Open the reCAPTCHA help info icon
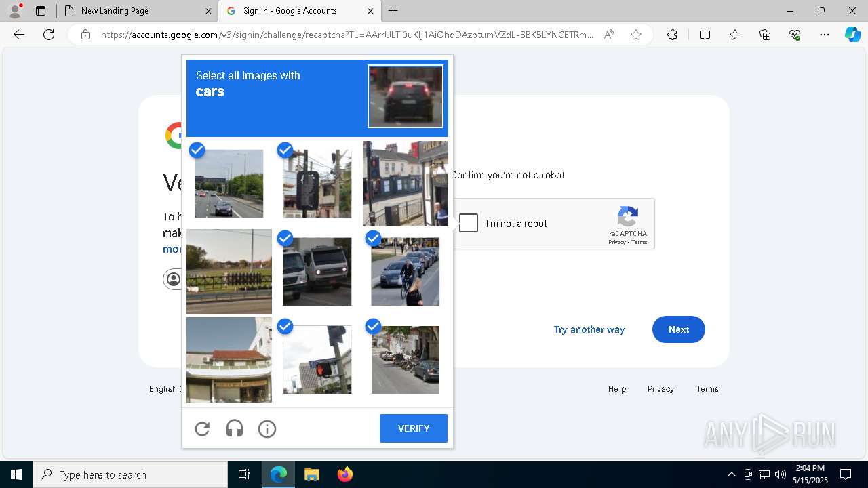This screenshot has height=488, width=868. (x=267, y=428)
